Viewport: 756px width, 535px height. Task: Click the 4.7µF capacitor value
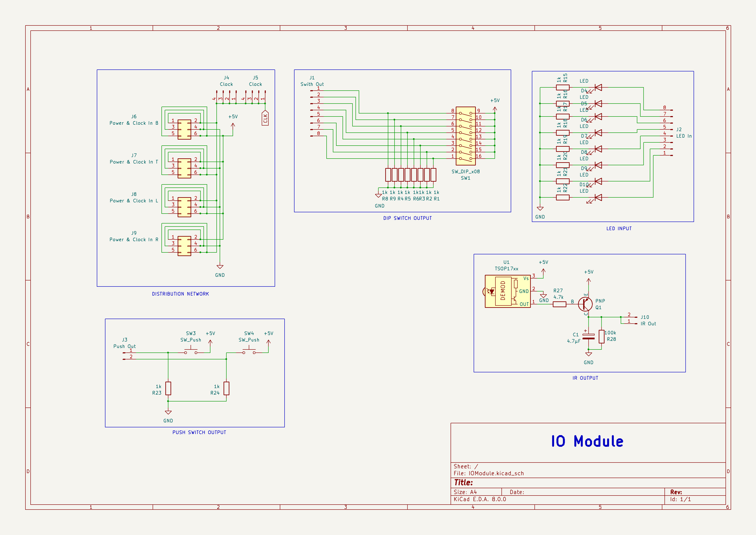574,341
